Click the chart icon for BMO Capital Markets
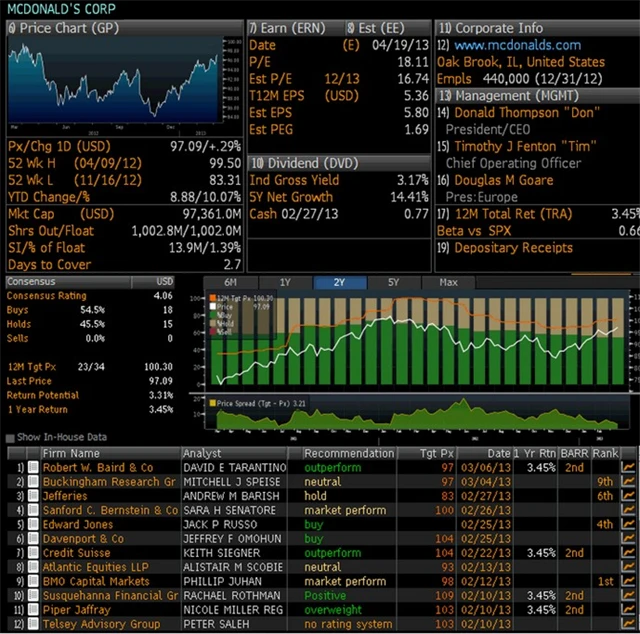640x634 pixels. click(x=631, y=582)
